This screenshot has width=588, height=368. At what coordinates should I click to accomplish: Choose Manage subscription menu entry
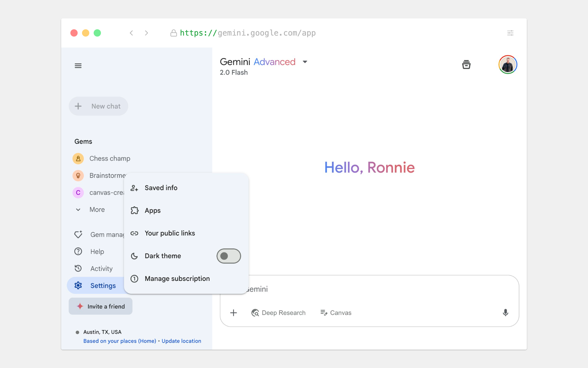pyautogui.click(x=177, y=278)
